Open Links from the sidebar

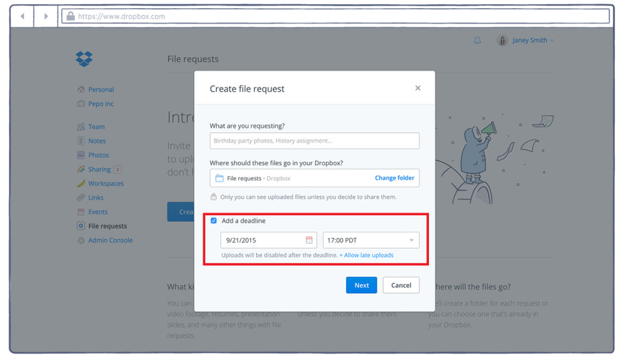pos(95,197)
